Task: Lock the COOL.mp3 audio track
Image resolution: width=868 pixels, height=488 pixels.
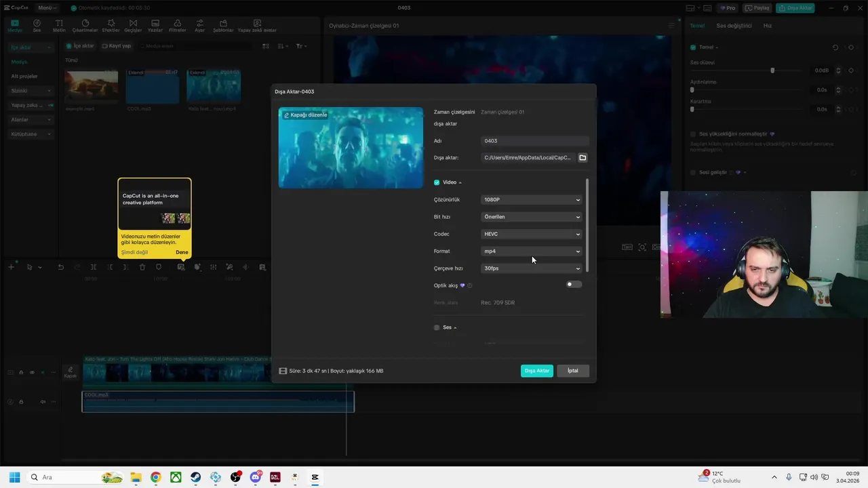Action: (21, 402)
